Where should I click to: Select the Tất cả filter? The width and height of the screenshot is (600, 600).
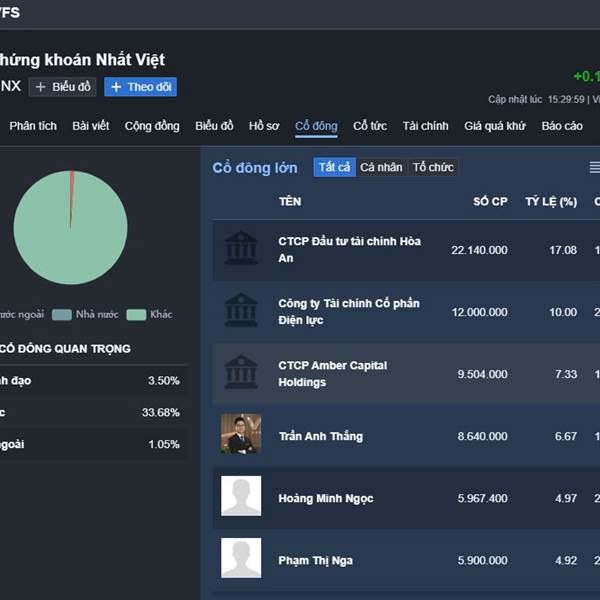[334, 167]
